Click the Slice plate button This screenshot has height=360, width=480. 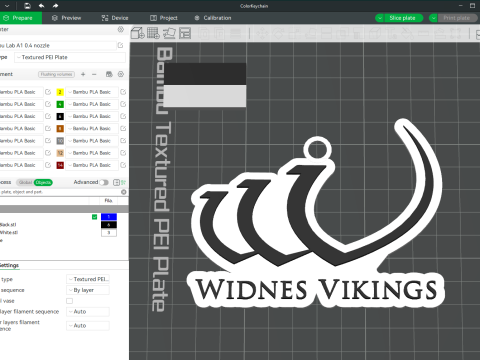(403, 18)
